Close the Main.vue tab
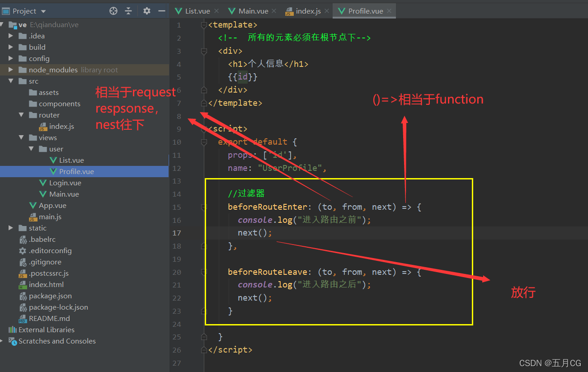 [274, 11]
